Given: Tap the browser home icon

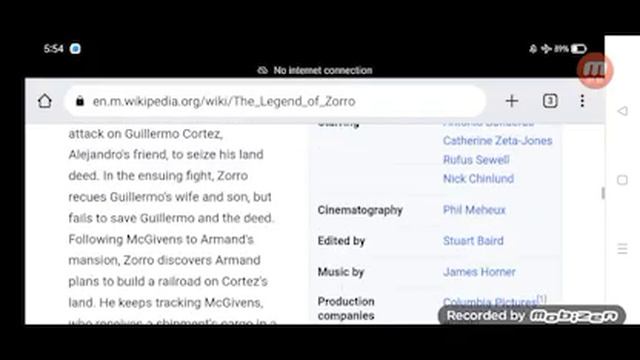Looking at the screenshot, I should pos(45,101).
